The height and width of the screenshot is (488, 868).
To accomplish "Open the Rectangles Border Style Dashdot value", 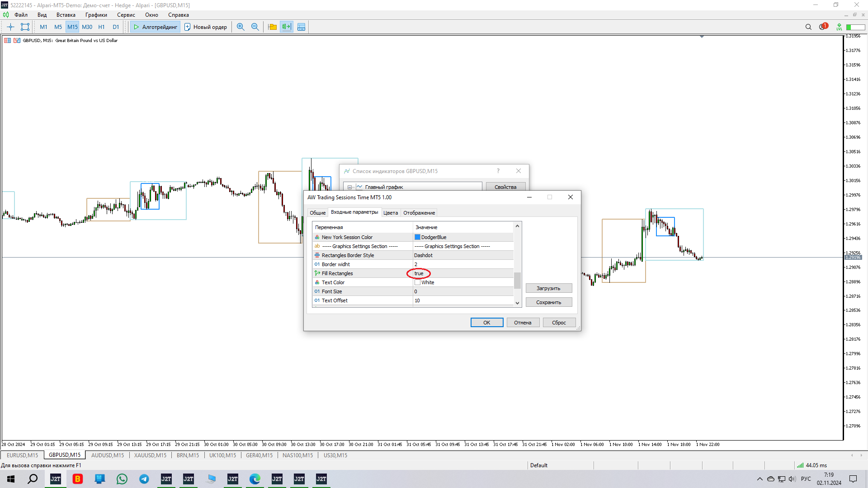I will 423,255.
